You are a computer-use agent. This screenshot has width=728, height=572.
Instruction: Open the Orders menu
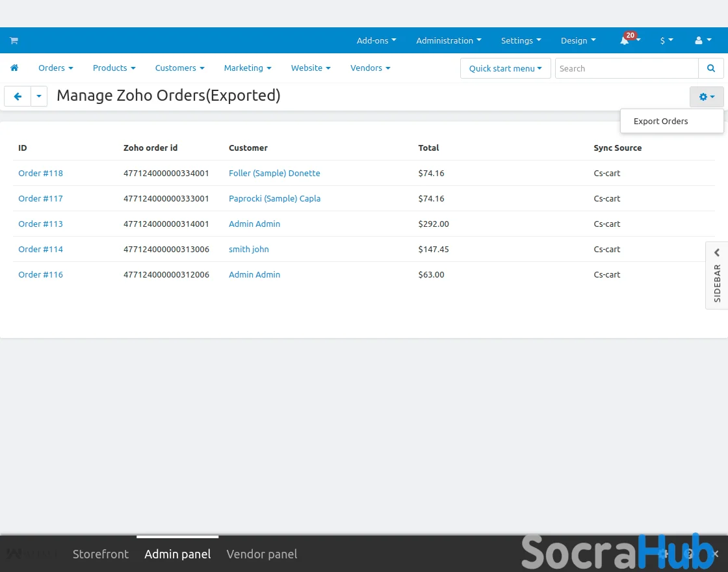55,68
